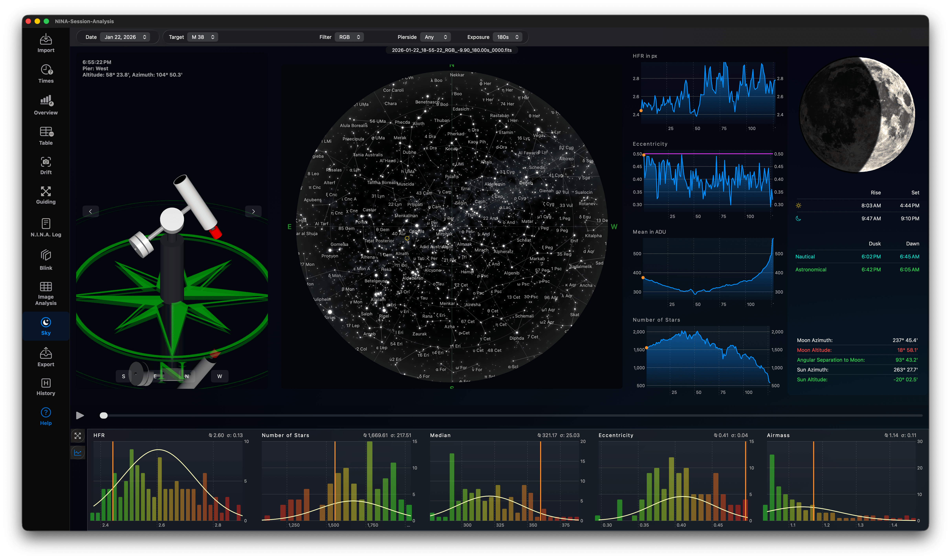
Task: Click the E direction button under the telescope
Action: coord(155,376)
